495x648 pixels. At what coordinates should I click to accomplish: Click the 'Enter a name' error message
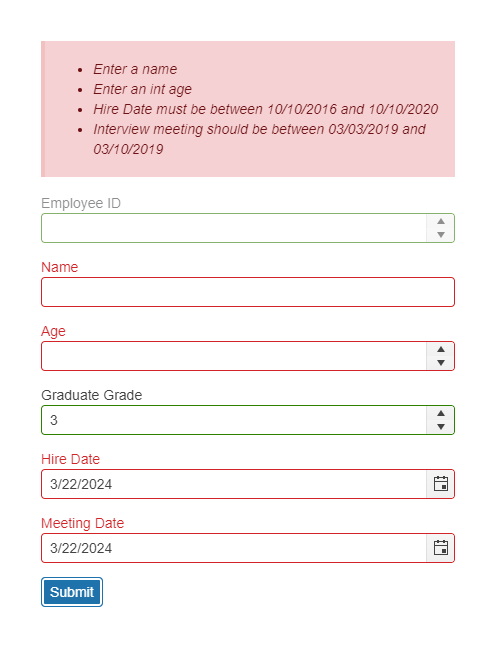click(135, 69)
